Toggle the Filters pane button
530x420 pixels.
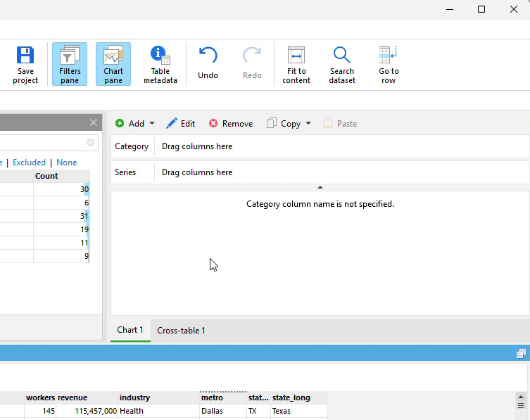point(70,64)
